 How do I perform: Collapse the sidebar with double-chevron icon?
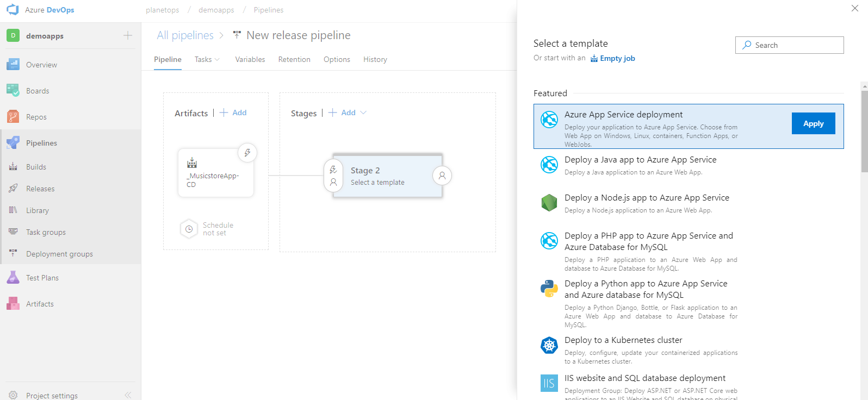click(128, 395)
